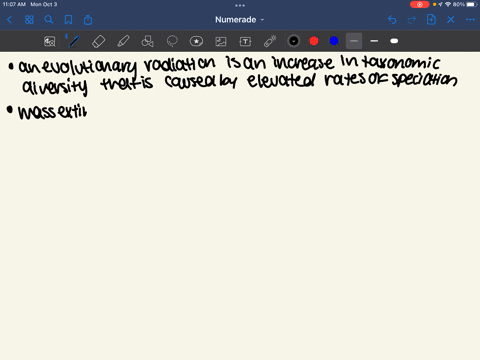480x360 pixels.
Task: Undo the last stroke
Action: tap(392, 20)
